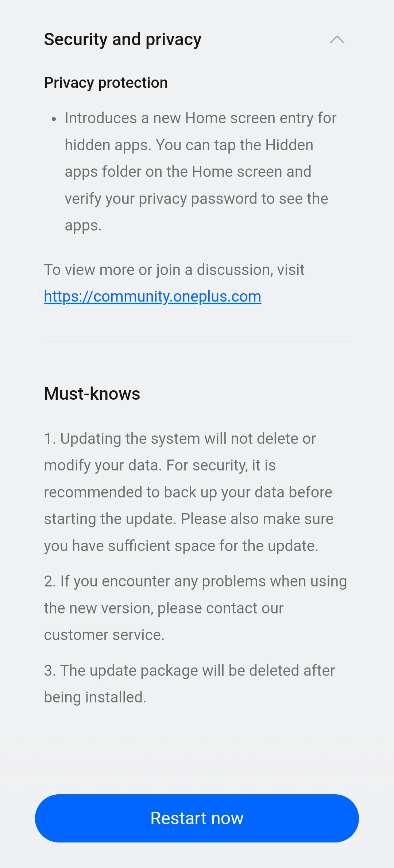Tap the line 'verify your privacy password to see the'
This screenshot has height=868, width=394.
[x=196, y=199]
